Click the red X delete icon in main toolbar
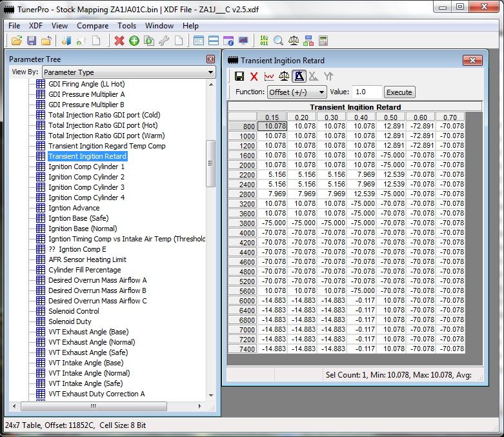504x437 pixels. click(119, 41)
